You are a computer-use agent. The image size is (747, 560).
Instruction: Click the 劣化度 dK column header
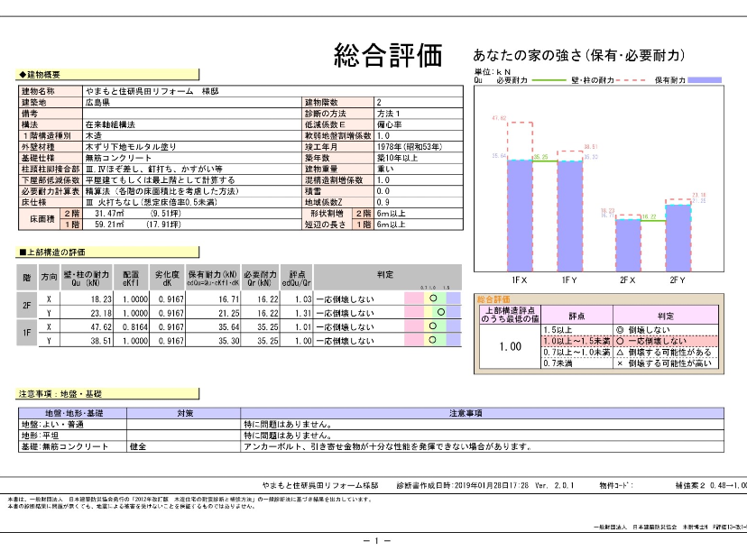167,278
